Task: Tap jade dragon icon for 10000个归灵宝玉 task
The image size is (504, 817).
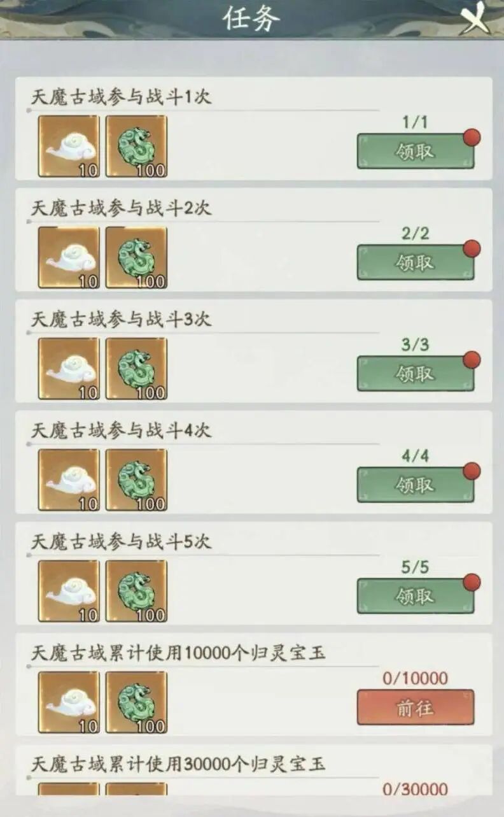Action: (x=136, y=702)
